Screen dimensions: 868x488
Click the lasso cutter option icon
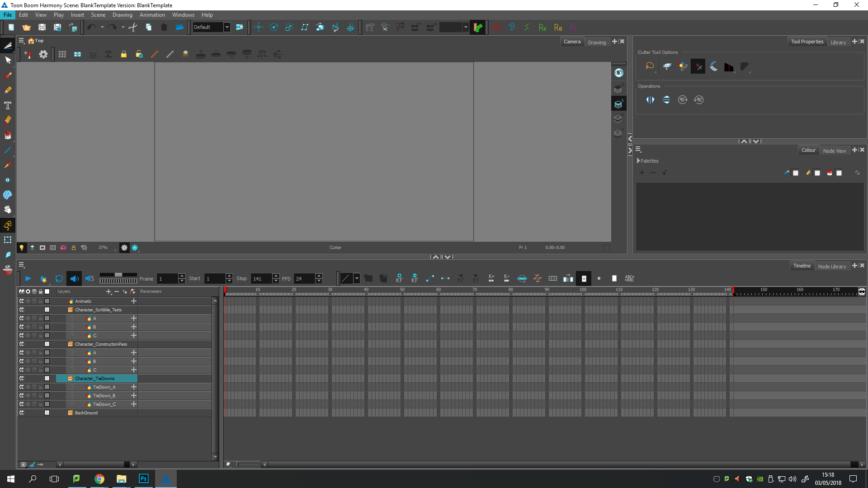pos(650,66)
